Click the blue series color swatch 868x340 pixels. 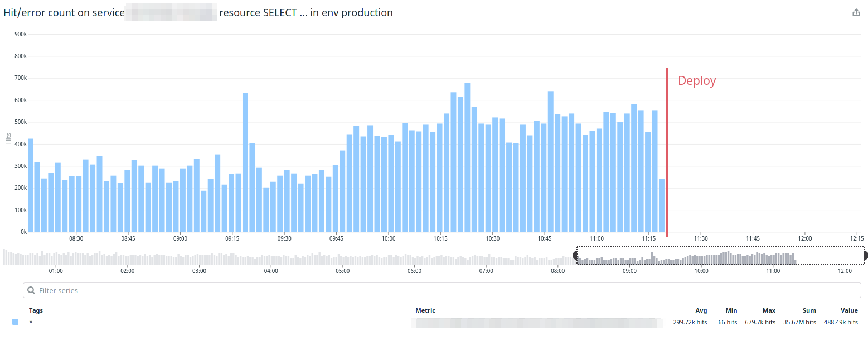pos(15,322)
